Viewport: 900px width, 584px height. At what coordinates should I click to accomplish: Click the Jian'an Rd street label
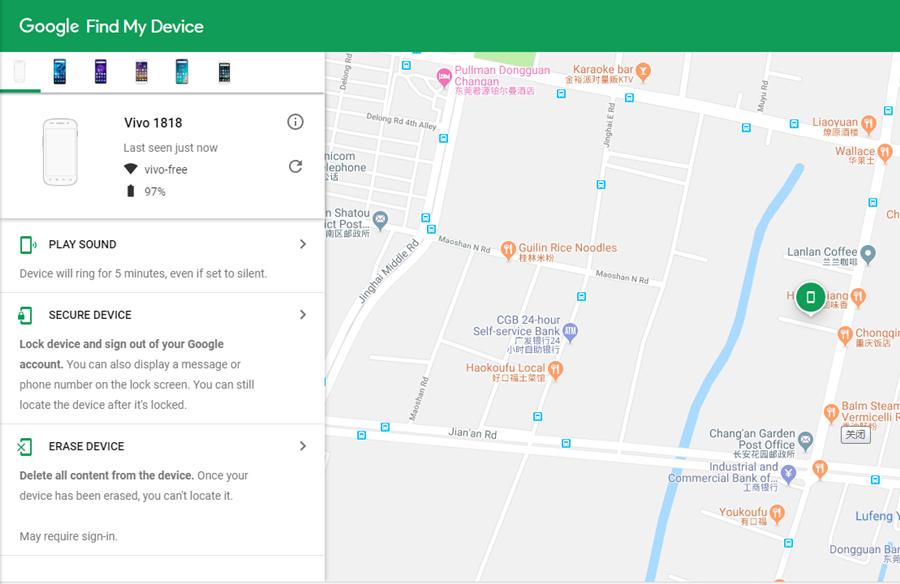click(472, 433)
